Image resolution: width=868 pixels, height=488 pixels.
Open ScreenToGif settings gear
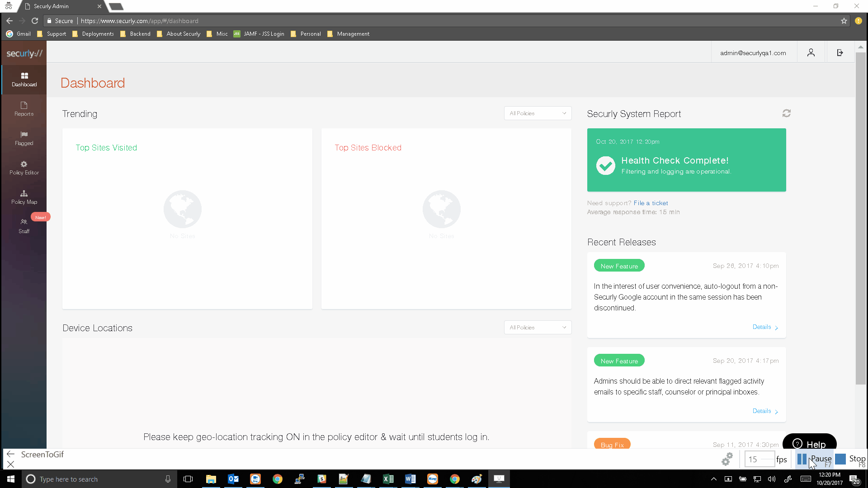[727, 459]
